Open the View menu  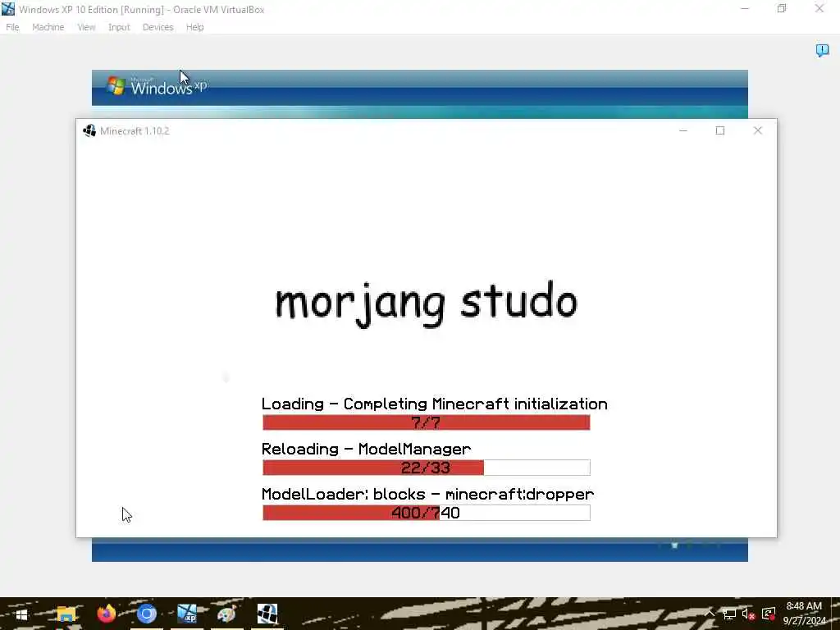[x=86, y=27]
